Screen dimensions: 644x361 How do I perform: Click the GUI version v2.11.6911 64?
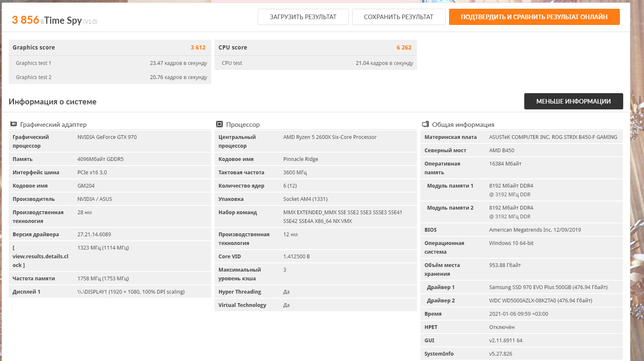click(x=506, y=341)
